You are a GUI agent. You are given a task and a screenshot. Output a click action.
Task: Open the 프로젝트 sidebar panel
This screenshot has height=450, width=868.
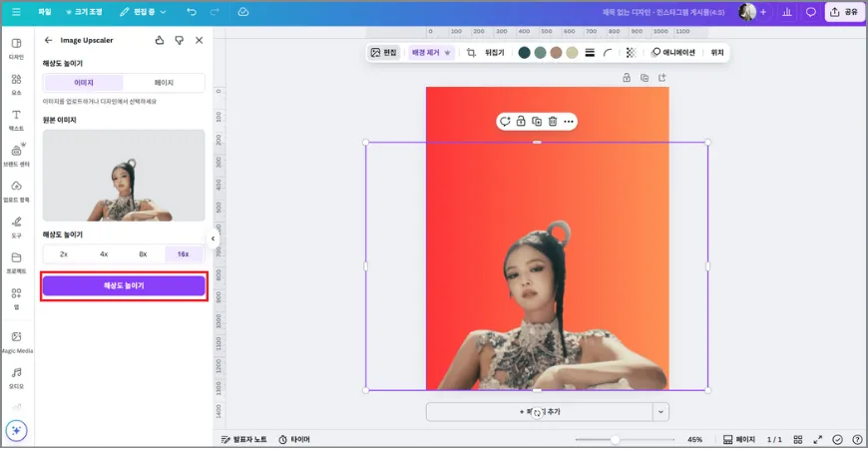point(17,262)
